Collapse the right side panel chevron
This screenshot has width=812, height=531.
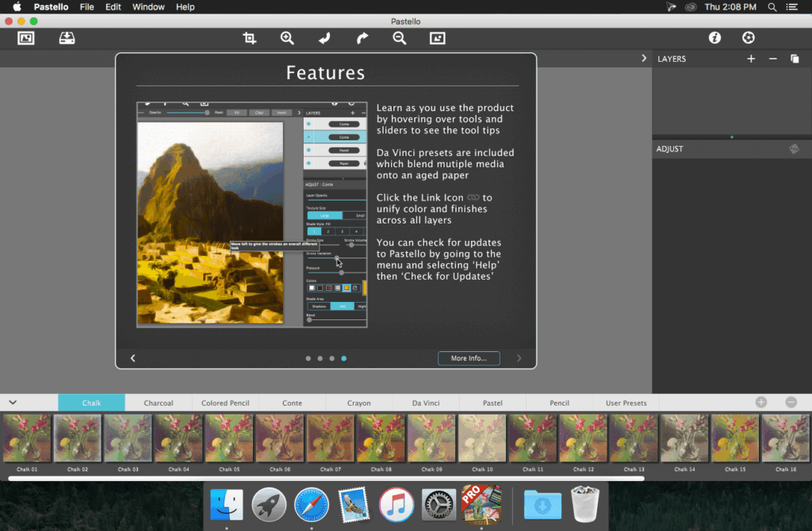click(x=644, y=59)
